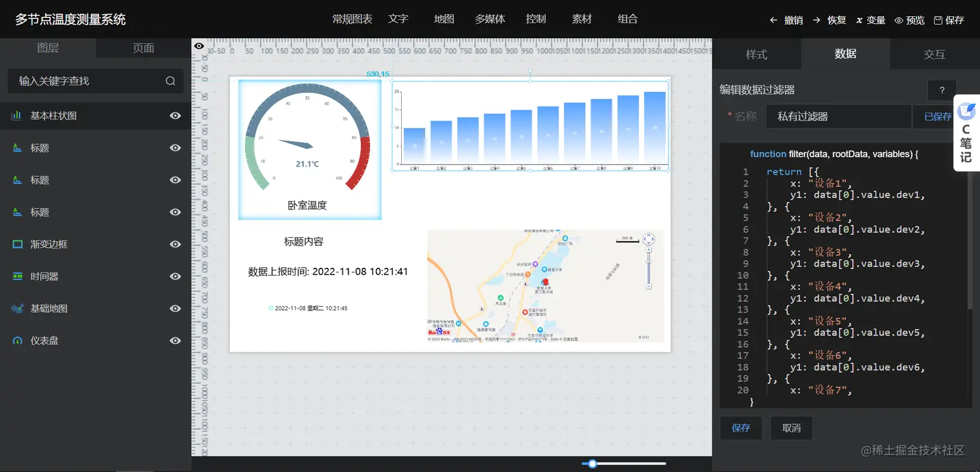
Task: Open the 控制 menu
Action: pos(536,19)
